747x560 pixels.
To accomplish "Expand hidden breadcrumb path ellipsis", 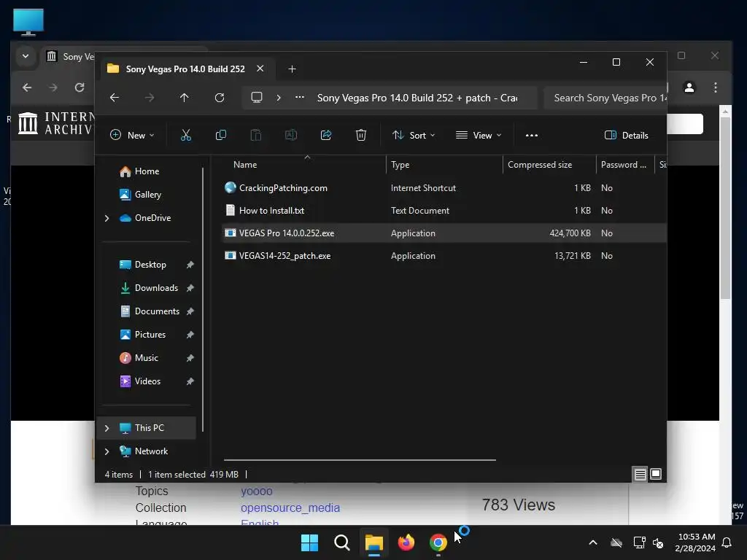I will (300, 97).
